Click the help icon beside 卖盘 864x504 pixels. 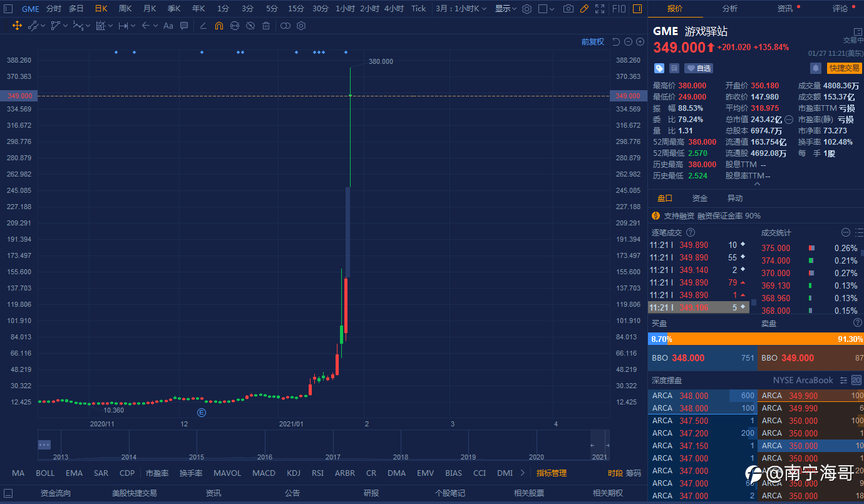(858, 322)
